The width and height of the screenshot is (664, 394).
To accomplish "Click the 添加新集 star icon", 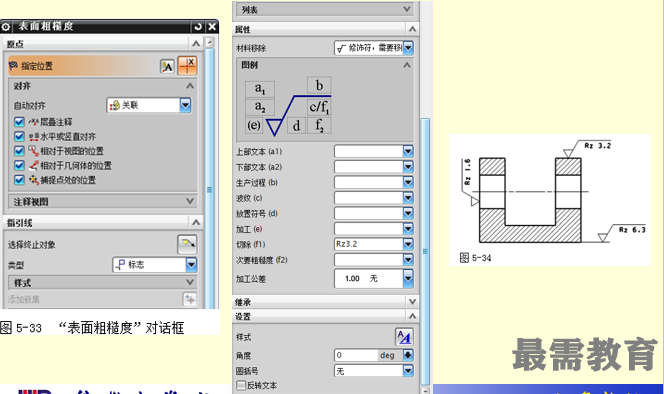I will click(189, 299).
